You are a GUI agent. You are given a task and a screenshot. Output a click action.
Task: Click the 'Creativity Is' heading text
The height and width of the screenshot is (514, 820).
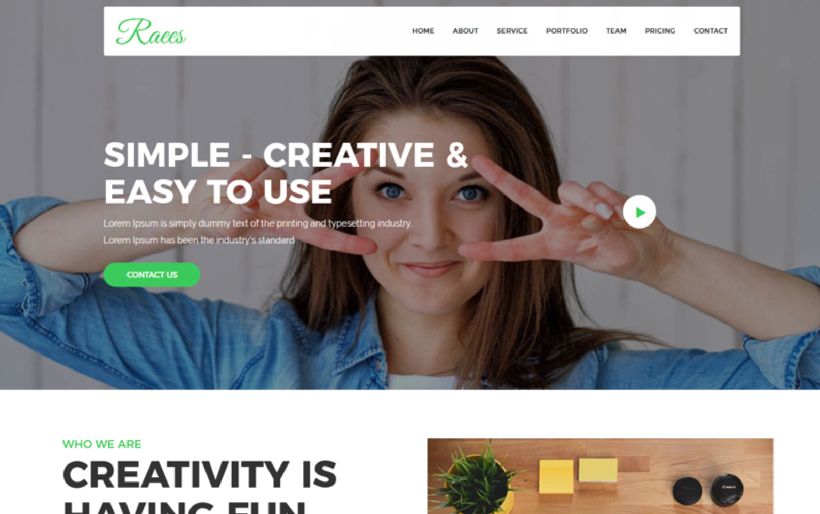pos(199,474)
